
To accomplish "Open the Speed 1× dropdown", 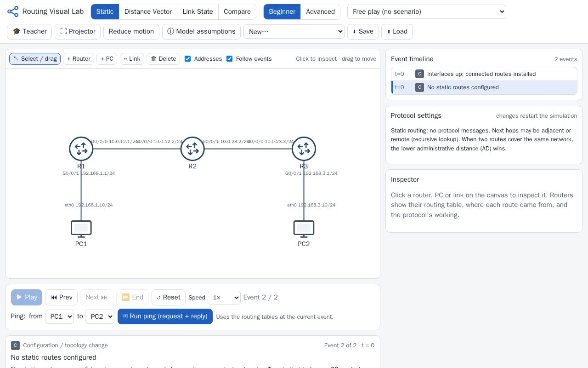I will pos(224,298).
